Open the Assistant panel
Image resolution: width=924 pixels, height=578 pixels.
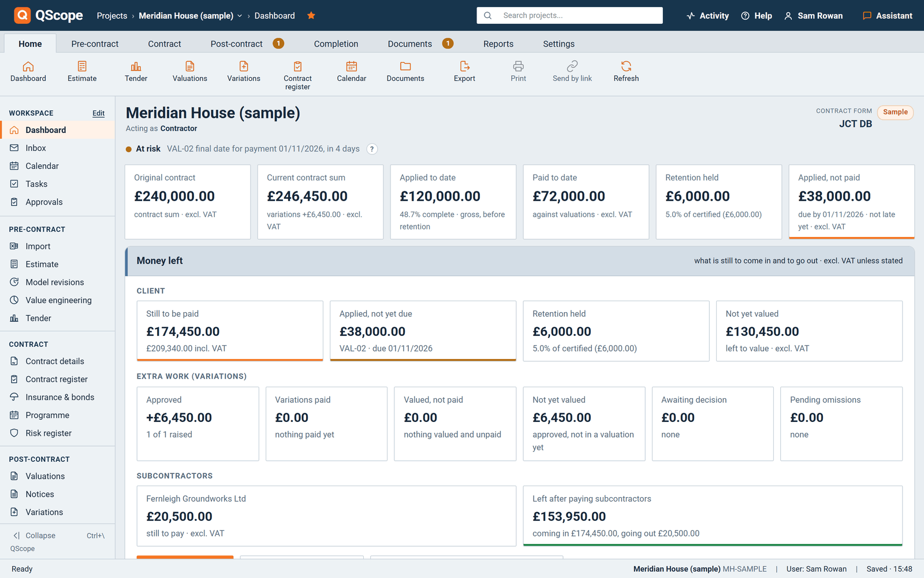887,16
